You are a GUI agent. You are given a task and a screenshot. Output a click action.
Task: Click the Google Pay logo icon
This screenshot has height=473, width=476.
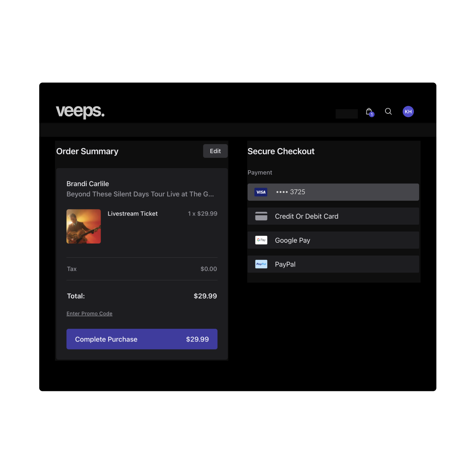point(261,240)
